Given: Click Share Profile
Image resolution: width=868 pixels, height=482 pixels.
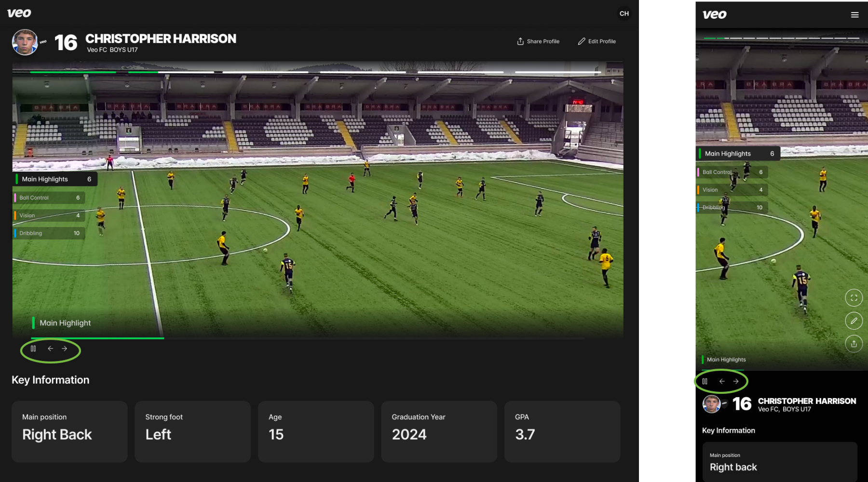Looking at the screenshot, I should [538, 41].
